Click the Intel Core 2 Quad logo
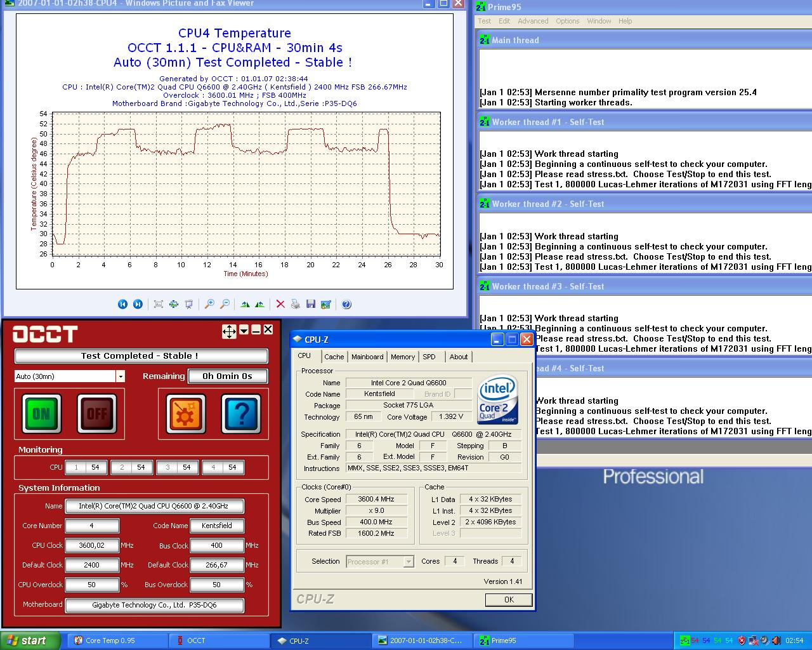Screen dimensions: 812x650 click(498, 400)
